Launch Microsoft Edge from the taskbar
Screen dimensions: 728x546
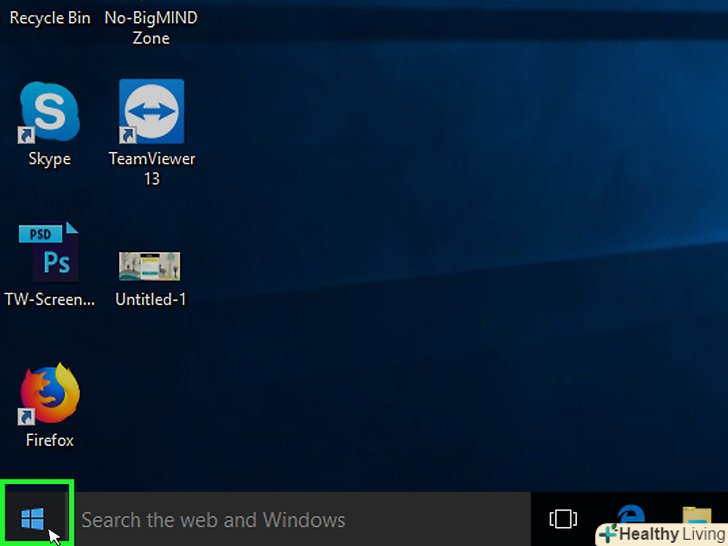point(630,516)
